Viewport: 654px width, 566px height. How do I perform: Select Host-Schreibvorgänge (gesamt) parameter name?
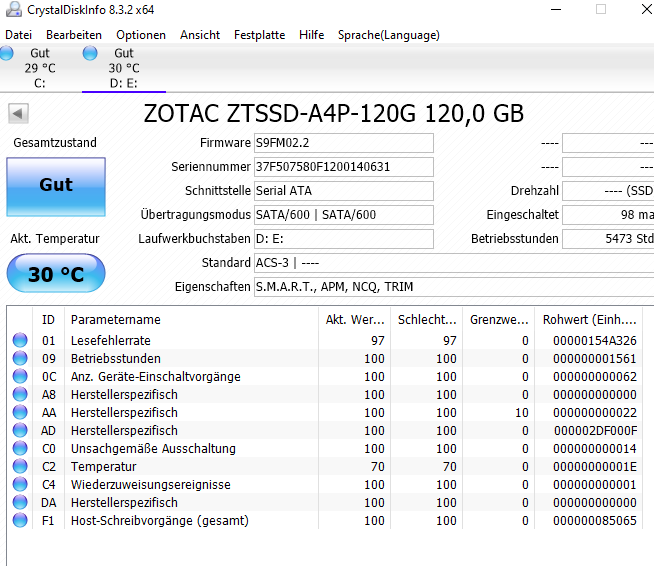coord(160,520)
